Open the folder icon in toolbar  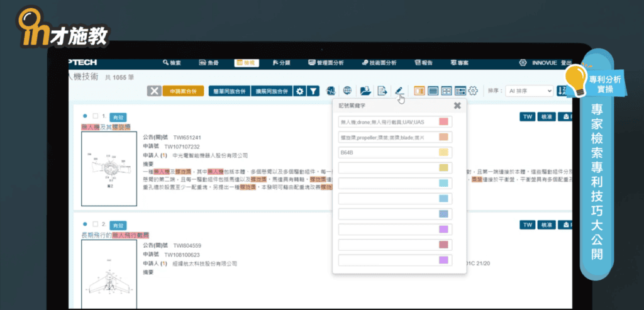(x=365, y=91)
